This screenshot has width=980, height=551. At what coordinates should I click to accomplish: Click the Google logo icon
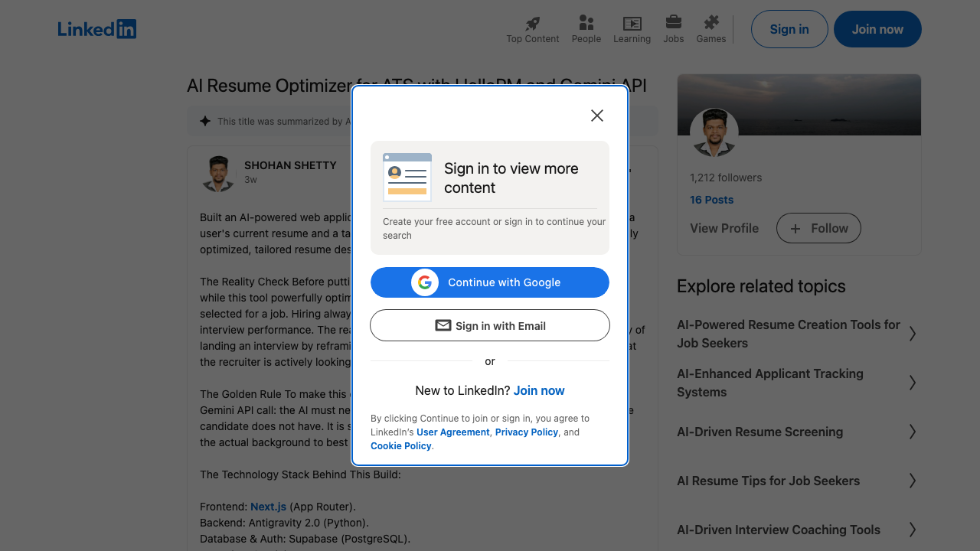[425, 282]
